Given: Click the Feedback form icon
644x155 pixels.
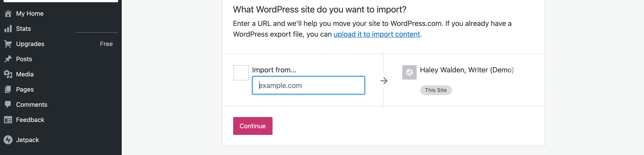Looking at the screenshot, I should 8,120.
